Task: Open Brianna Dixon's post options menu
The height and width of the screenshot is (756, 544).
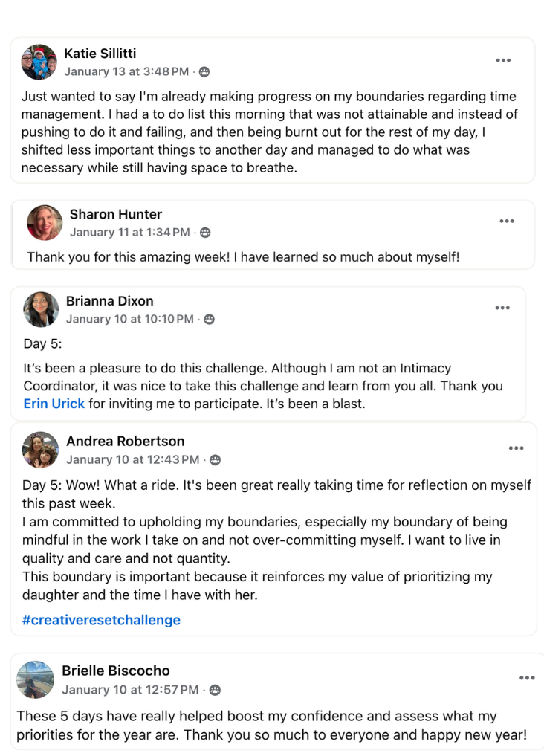Action: tap(502, 308)
